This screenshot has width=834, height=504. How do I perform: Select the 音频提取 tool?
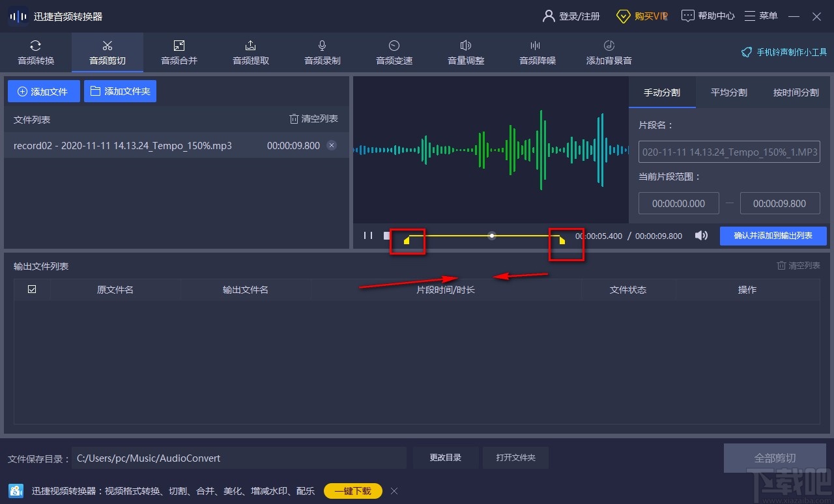(x=250, y=52)
